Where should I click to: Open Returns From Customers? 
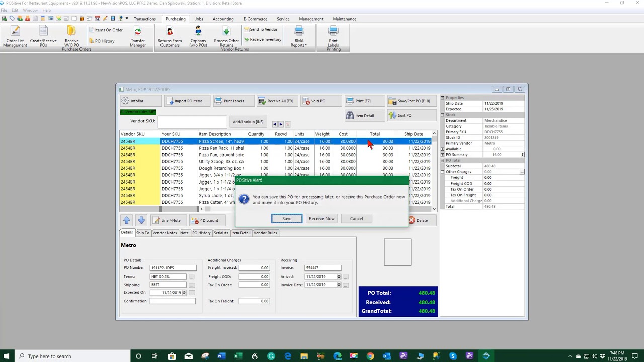point(170,37)
